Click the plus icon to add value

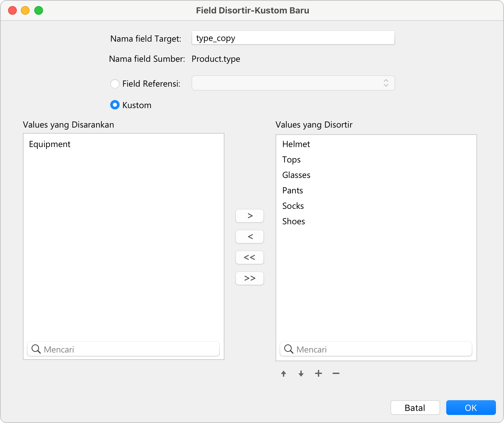319,373
